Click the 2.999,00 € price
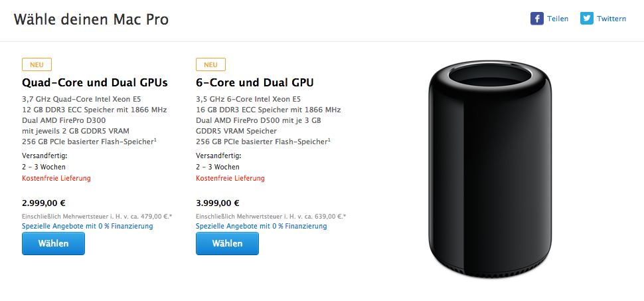The image size is (644, 301). [x=44, y=203]
